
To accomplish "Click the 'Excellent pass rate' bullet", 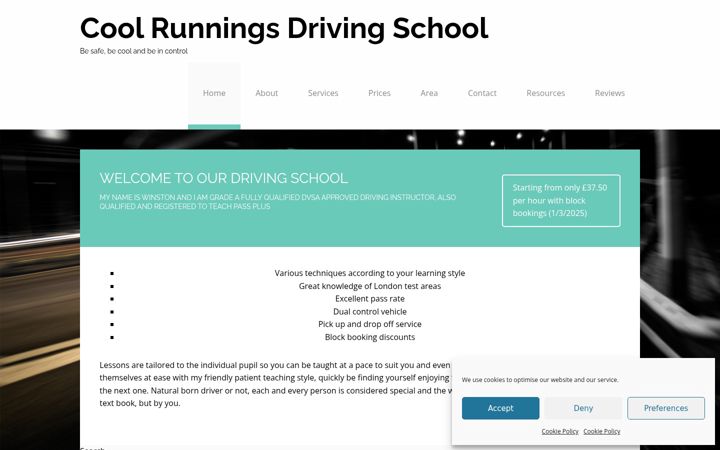I will pos(370,299).
